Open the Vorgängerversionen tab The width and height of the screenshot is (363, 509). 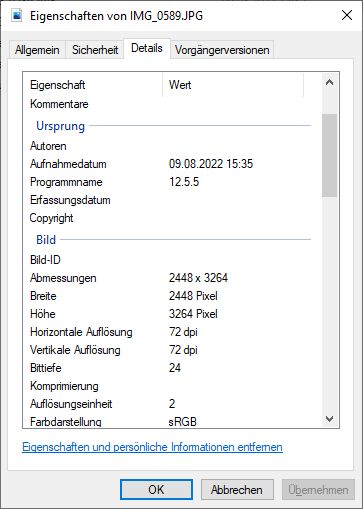point(222,50)
